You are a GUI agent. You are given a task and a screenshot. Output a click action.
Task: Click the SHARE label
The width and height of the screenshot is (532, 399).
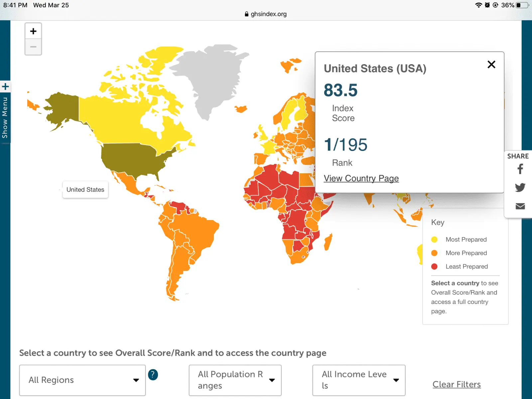click(518, 156)
